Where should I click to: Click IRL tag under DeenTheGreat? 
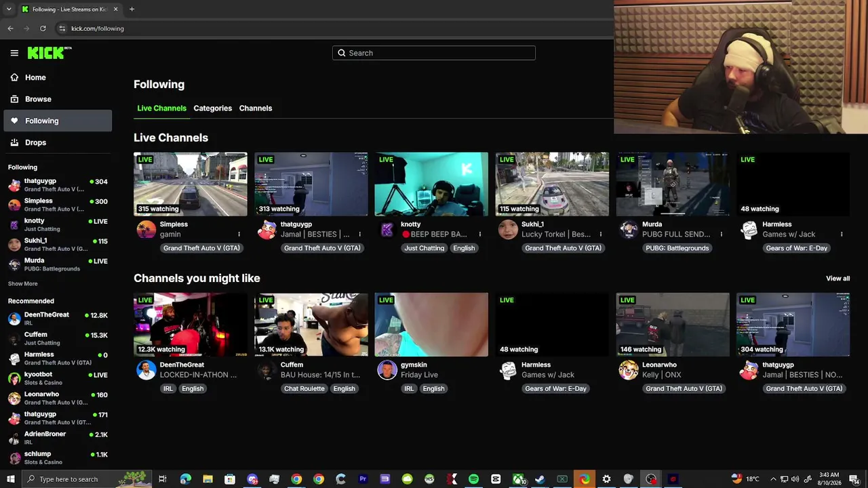click(x=168, y=389)
